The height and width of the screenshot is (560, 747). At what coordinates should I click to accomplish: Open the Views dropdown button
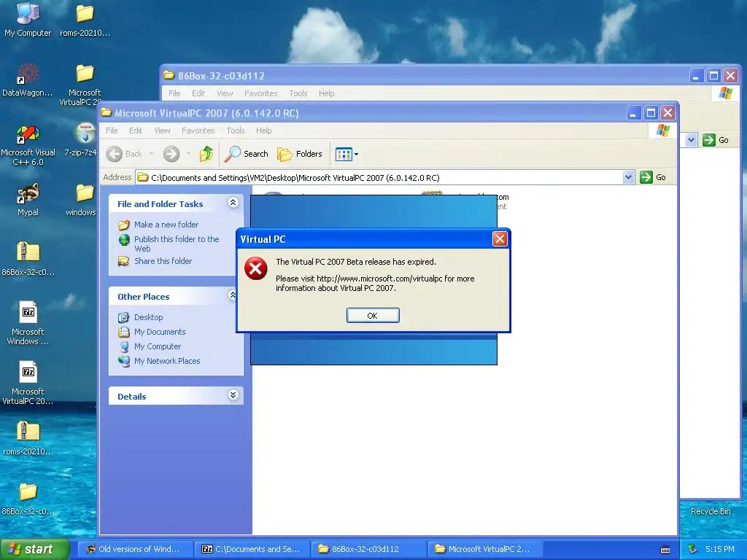[x=347, y=154]
